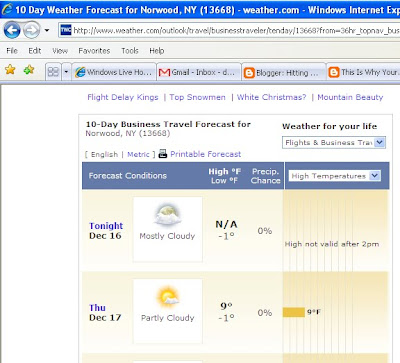Image resolution: width=400 pixels, height=363 pixels.
Task: Open the White Christmas? link
Action: (x=271, y=97)
